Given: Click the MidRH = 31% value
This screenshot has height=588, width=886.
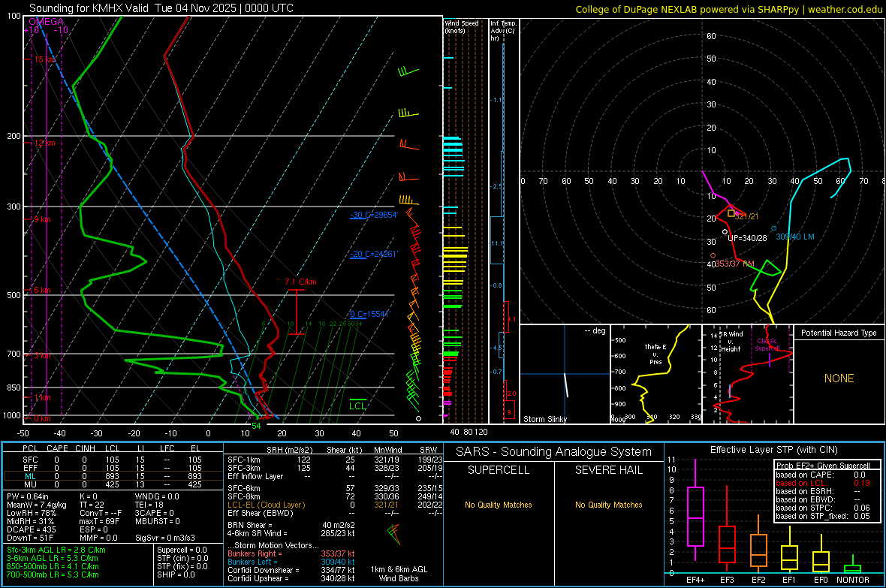Looking at the screenshot, I should [x=31, y=521].
